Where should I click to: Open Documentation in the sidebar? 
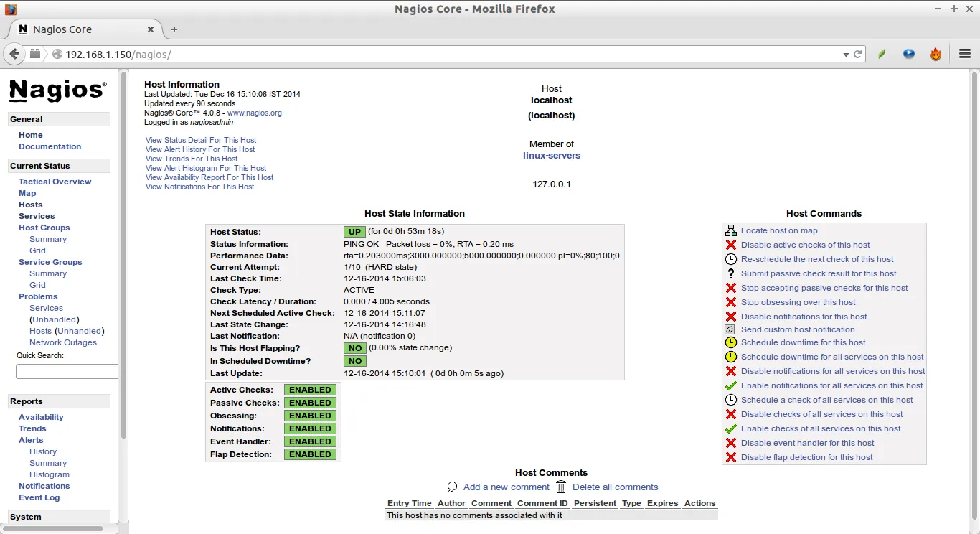pos(50,146)
